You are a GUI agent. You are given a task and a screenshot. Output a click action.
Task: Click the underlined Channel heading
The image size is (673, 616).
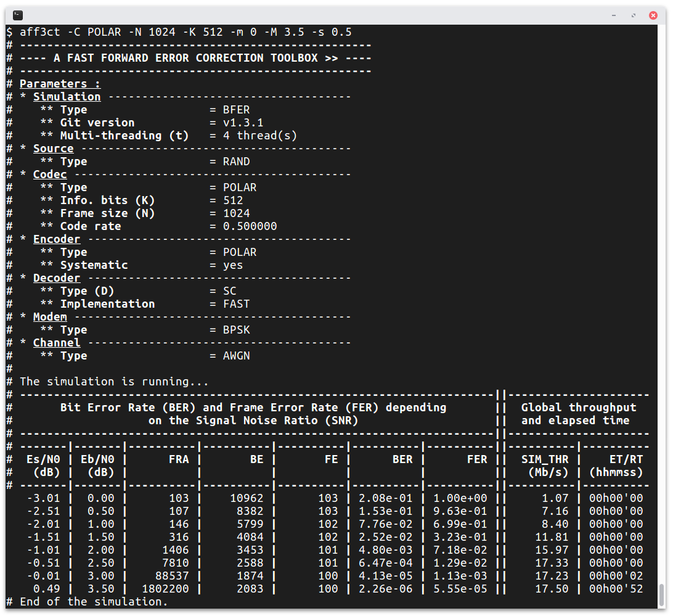[x=57, y=343]
